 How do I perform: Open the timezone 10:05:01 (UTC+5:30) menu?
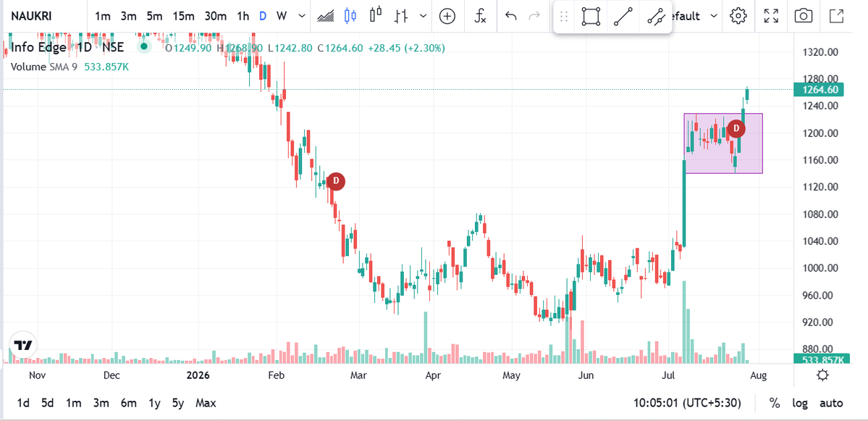(x=687, y=403)
